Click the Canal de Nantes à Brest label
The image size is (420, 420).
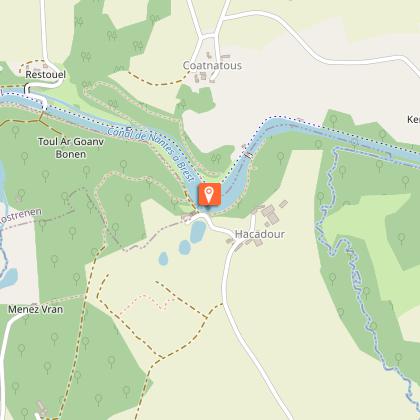[151, 154]
